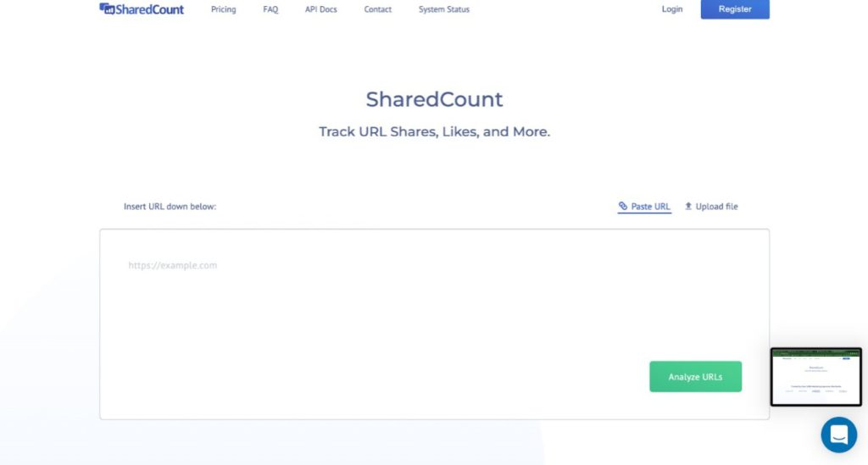Image resolution: width=868 pixels, height=465 pixels.
Task: Click the 'Insert URL down below:' label
Action: pyautogui.click(x=170, y=206)
